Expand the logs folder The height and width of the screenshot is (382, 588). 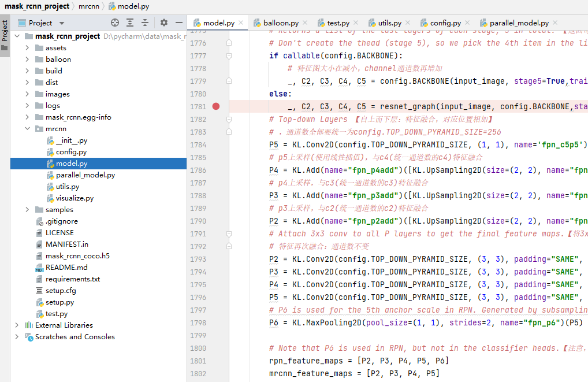27,105
